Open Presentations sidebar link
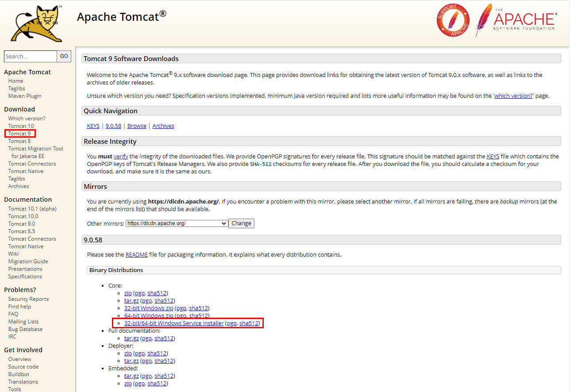This screenshot has width=570, height=392. click(25, 269)
